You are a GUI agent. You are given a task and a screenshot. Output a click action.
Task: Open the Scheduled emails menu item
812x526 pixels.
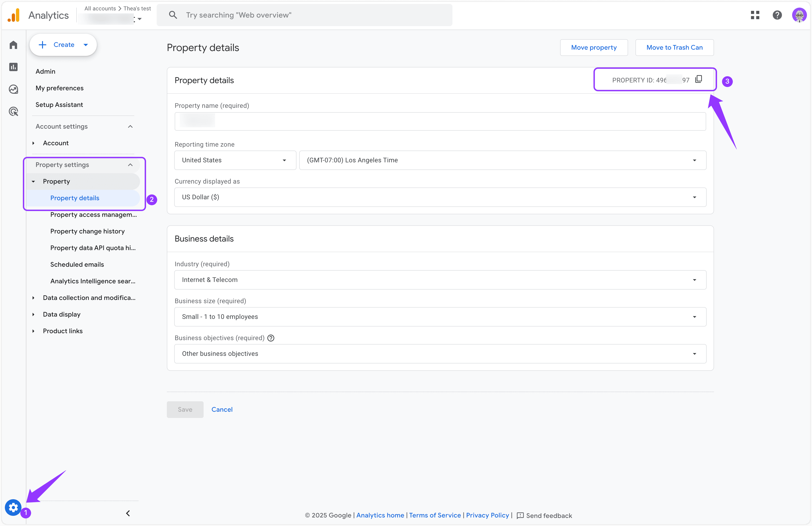(77, 265)
